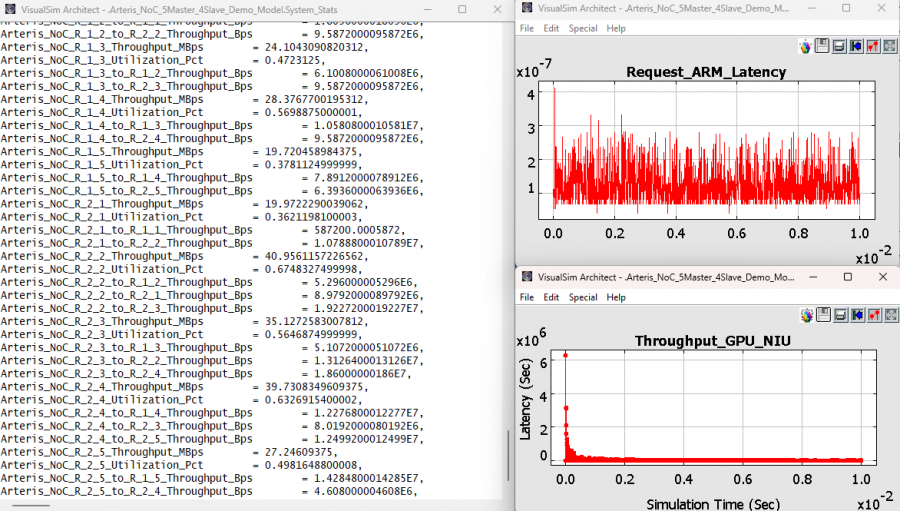Image resolution: width=900 pixels, height=511 pixels.
Task: Open File menu in Request_ARM_Latency window
Action: point(526,28)
